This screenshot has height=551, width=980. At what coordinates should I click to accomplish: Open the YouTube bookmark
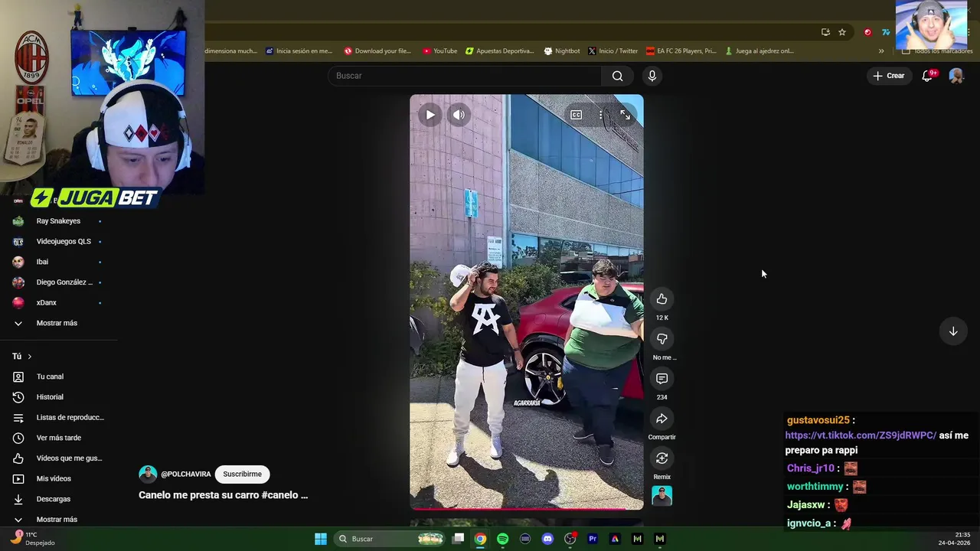(439, 51)
